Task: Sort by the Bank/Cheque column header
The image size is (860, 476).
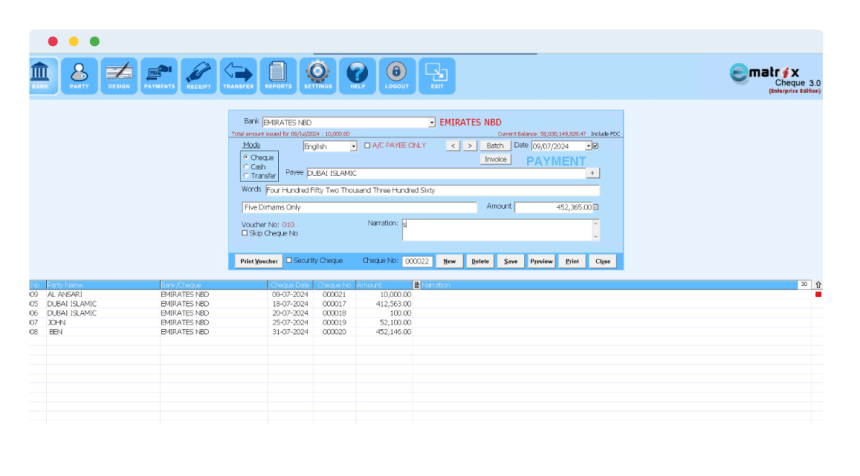Action: pyautogui.click(x=213, y=285)
